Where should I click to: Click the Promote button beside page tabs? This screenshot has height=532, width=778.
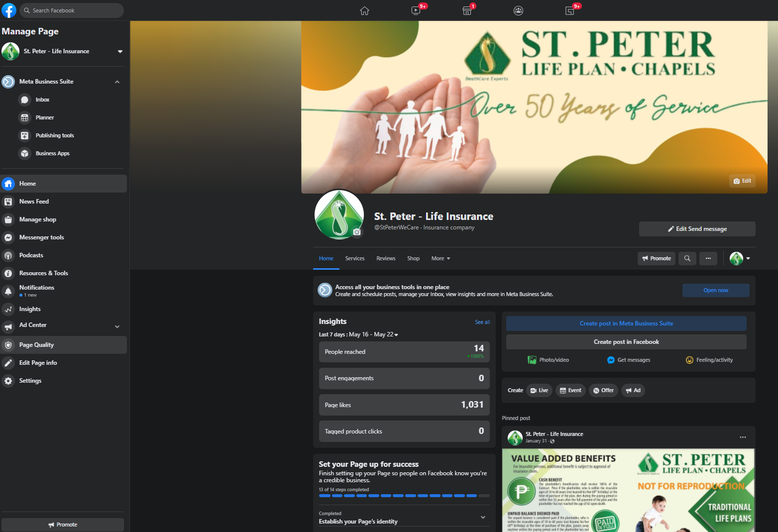(x=657, y=258)
